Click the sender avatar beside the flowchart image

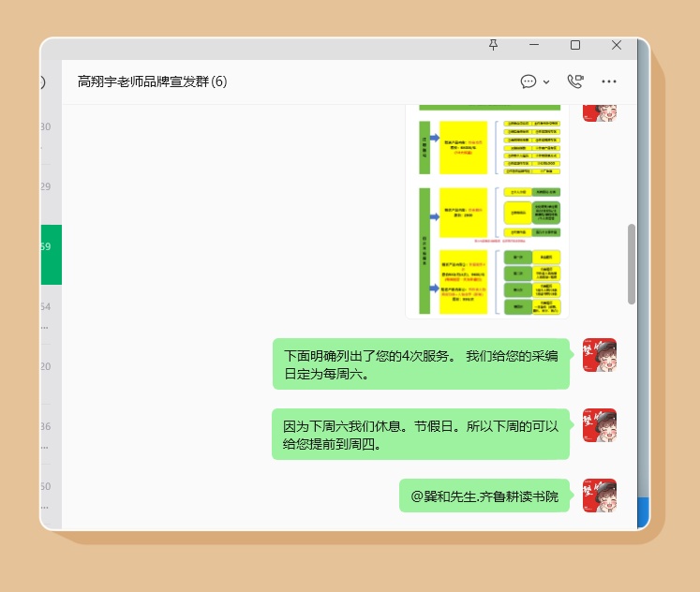tap(599, 110)
